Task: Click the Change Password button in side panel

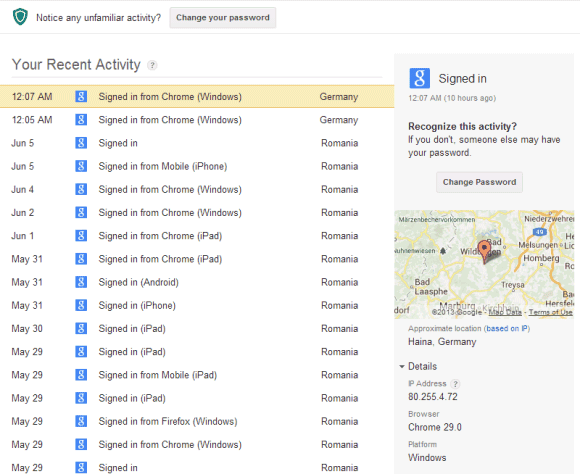Action: [479, 182]
